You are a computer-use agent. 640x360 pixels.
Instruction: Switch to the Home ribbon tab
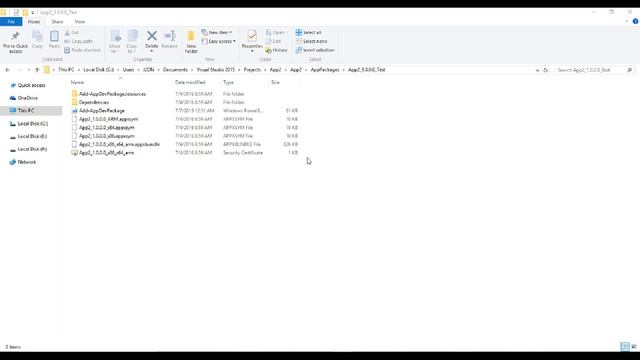pyautogui.click(x=34, y=22)
